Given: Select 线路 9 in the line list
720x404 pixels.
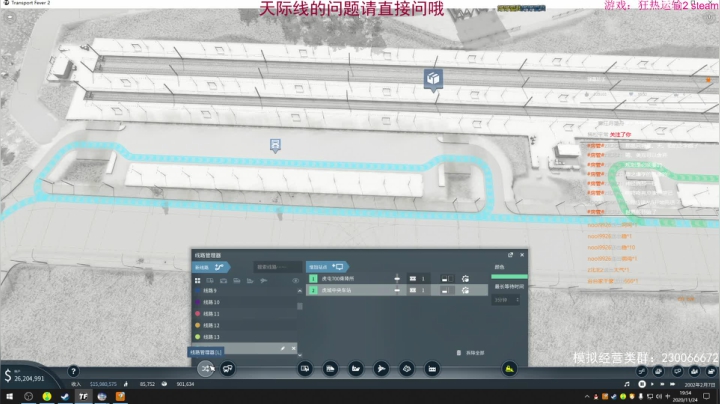Looking at the screenshot, I should (244, 291).
